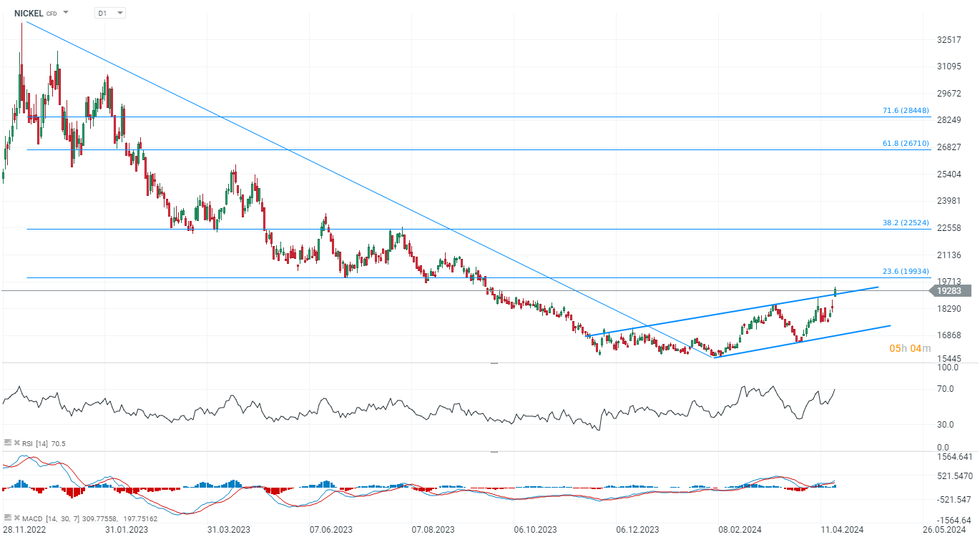Click the 23.6 (19934) Fibonacci label

[x=906, y=272]
